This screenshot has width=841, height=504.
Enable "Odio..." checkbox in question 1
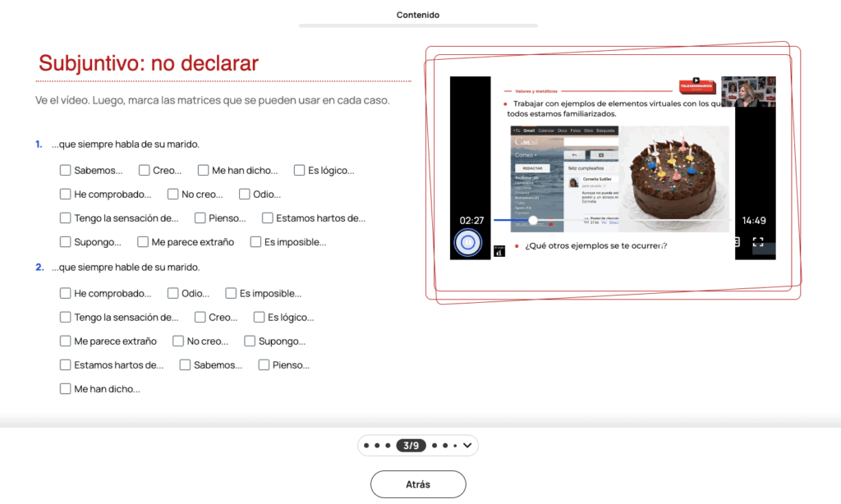245,195
